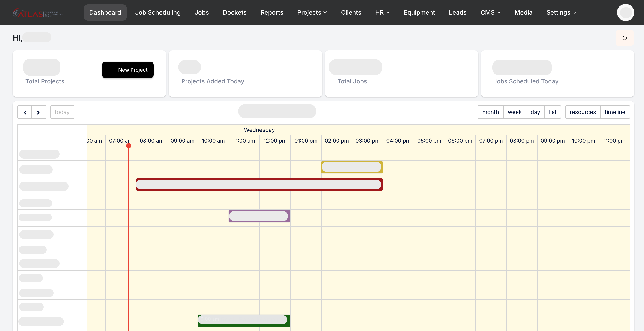
Task: Open the green job event at 10:00 am
Action: coord(244,321)
